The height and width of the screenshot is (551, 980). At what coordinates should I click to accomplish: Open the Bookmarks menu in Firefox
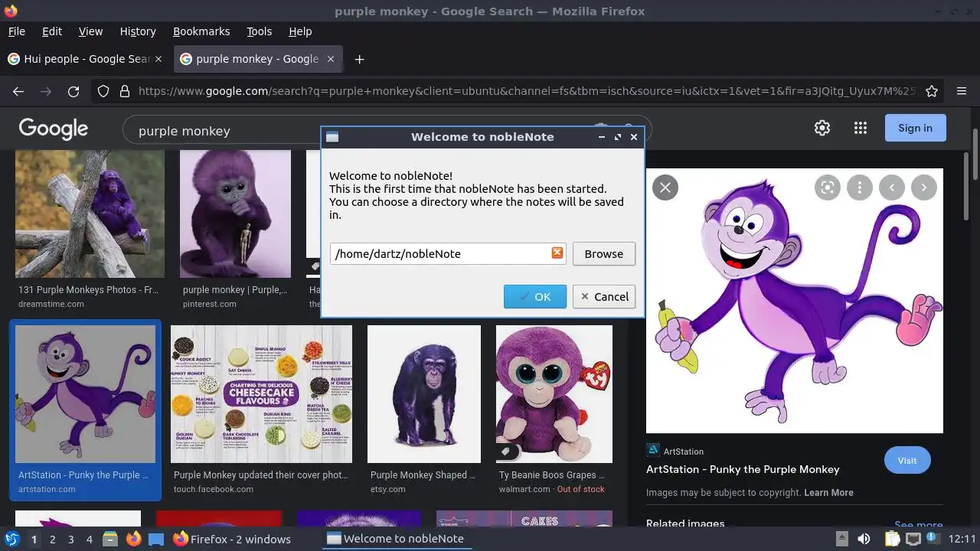coord(201,31)
